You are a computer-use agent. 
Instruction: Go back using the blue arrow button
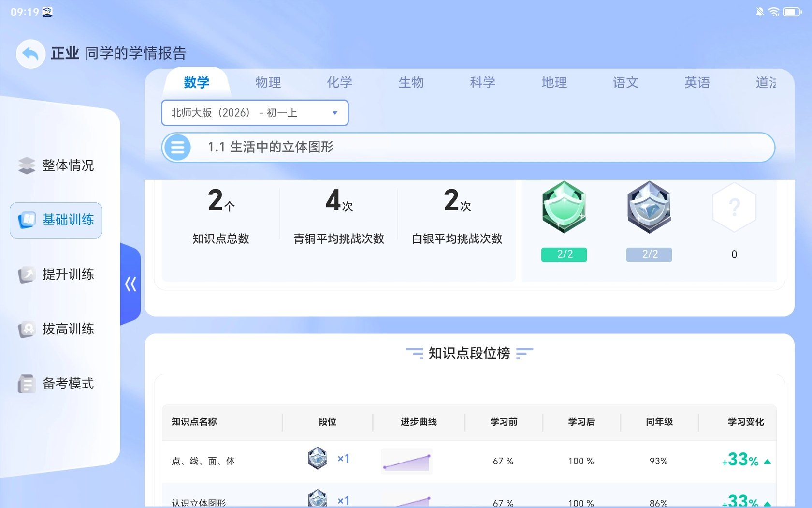click(30, 54)
